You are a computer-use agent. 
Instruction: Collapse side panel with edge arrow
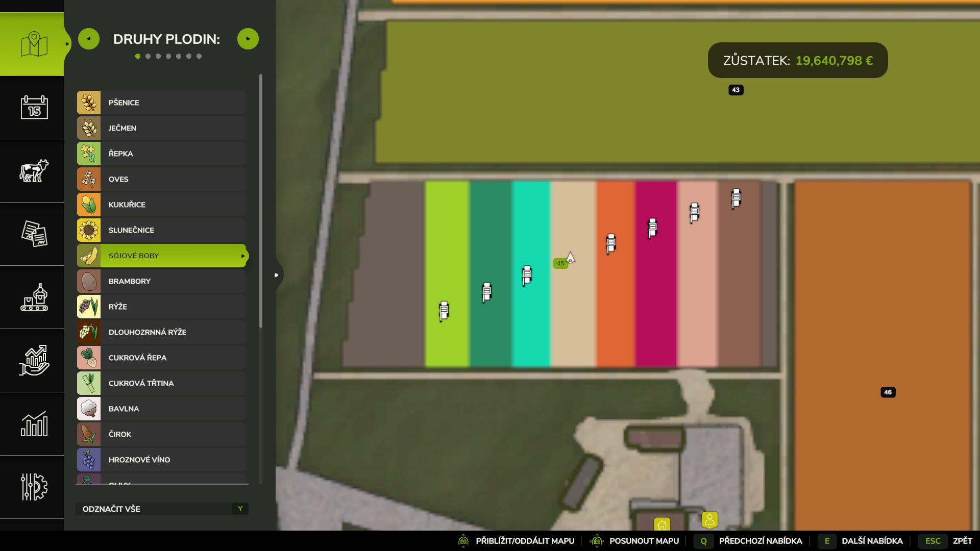pos(277,275)
